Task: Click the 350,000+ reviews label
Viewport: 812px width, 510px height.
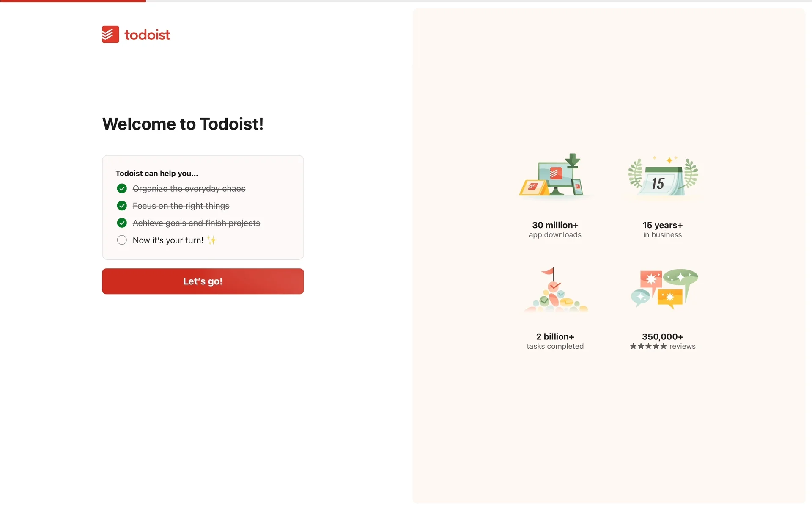Action: tap(663, 341)
